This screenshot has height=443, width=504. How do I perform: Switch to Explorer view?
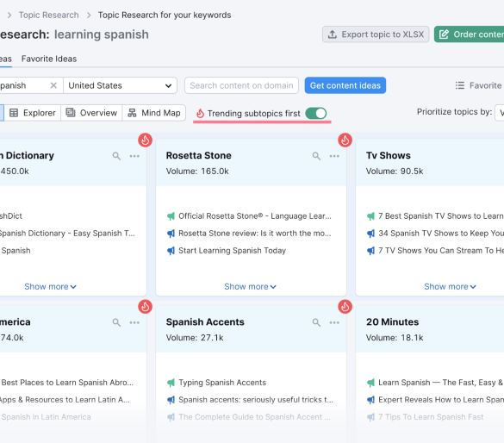pos(32,113)
